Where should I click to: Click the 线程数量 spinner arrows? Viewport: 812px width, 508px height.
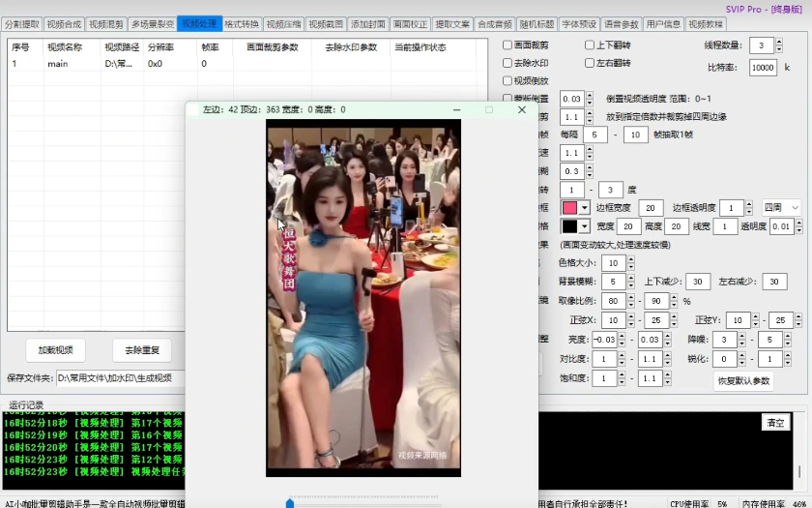(778, 45)
